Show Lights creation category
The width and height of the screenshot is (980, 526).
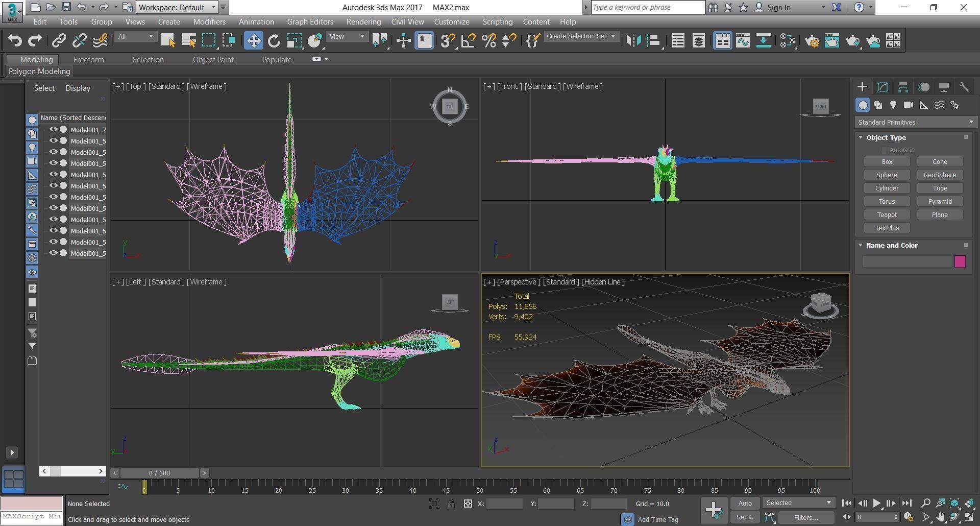[x=893, y=105]
